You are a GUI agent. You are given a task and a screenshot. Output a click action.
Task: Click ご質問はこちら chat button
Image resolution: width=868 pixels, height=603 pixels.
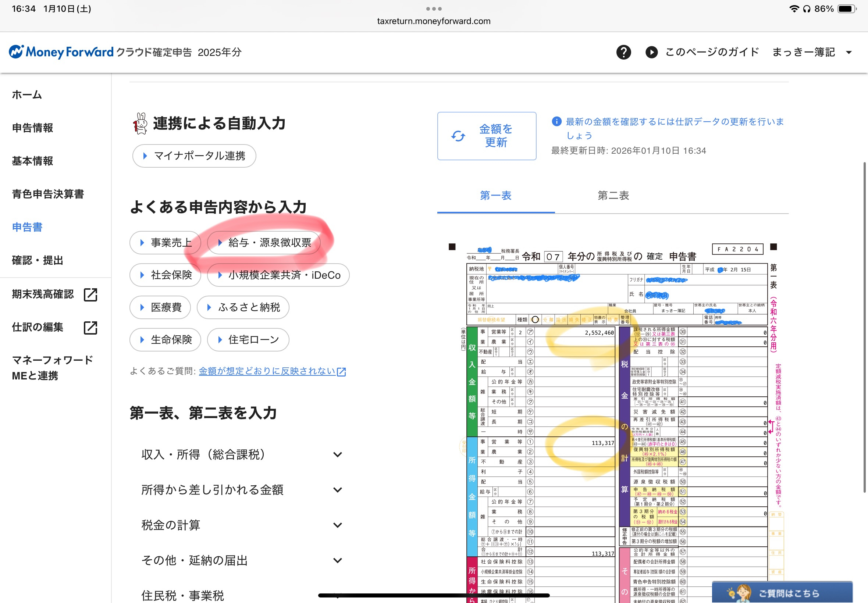point(782,592)
